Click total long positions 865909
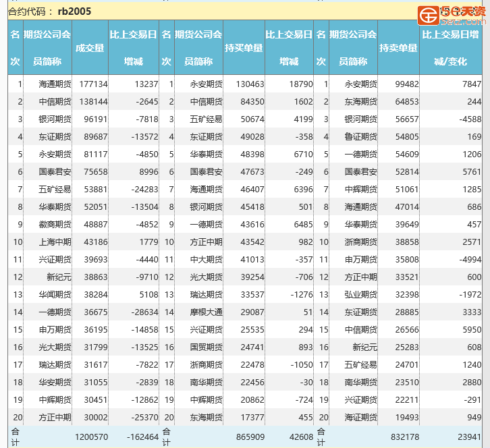490x448 pixels. pyautogui.click(x=250, y=437)
